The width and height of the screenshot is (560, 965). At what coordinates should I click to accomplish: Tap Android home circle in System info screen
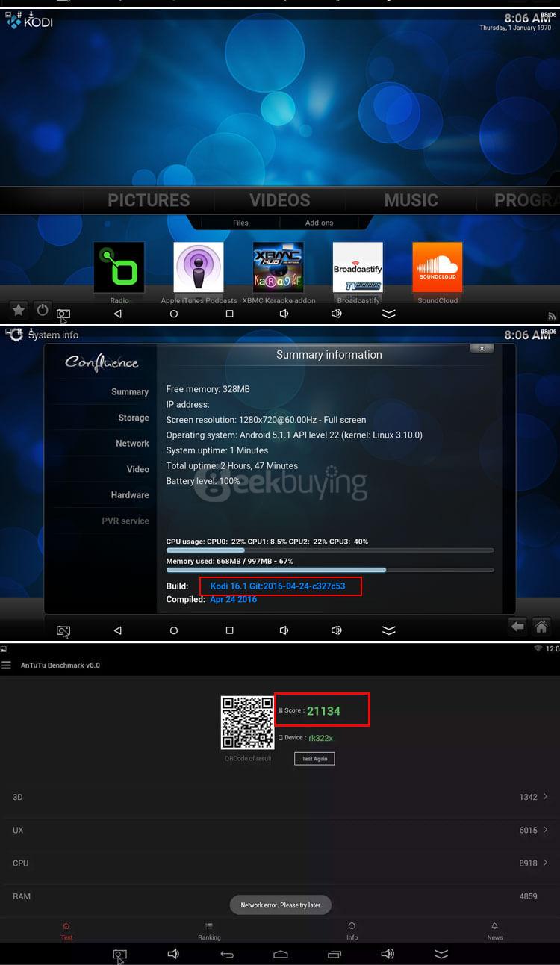pyautogui.click(x=174, y=630)
